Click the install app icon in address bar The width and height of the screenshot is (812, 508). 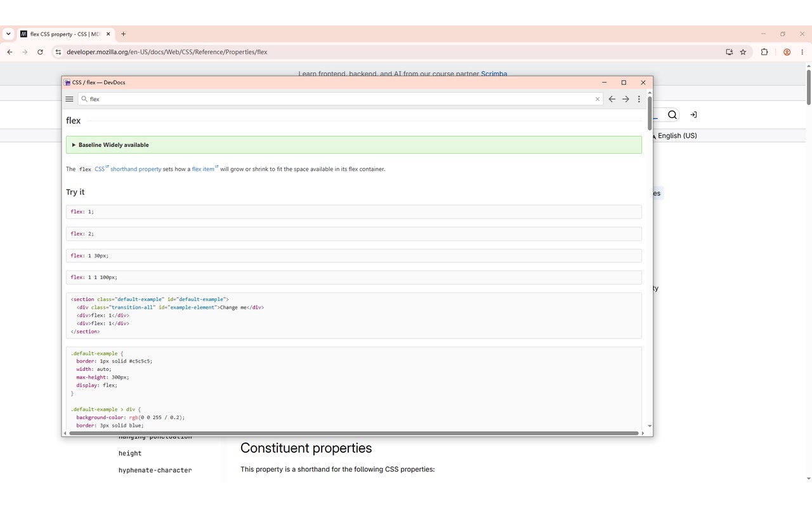pos(730,52)
